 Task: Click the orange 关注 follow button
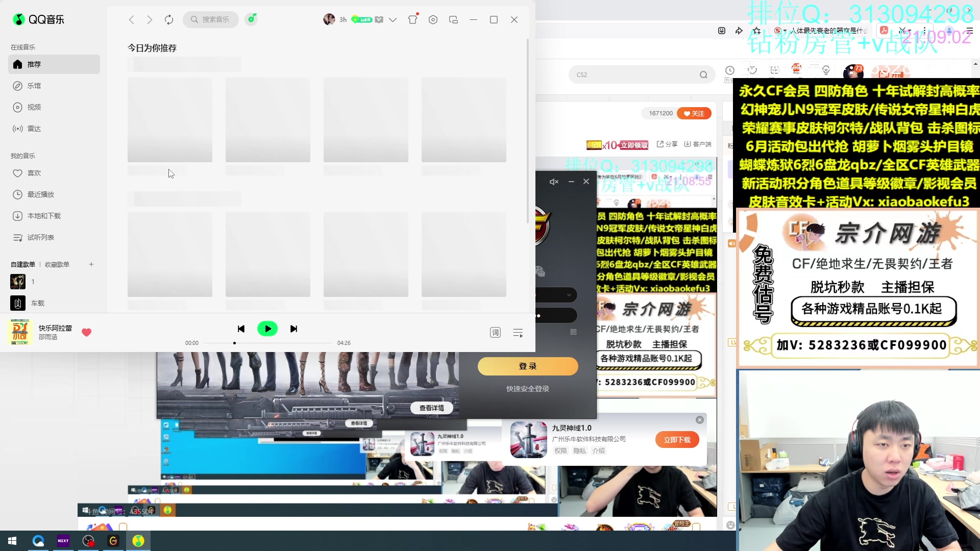point(694,113)
